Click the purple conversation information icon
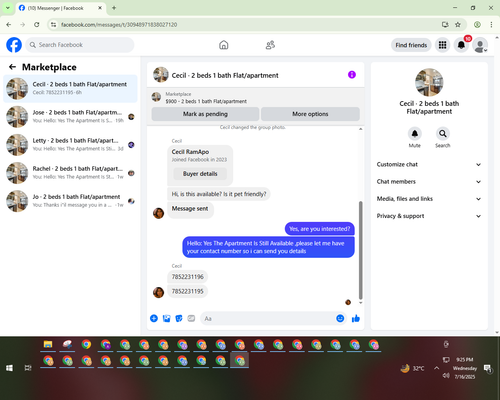Screen dimensions: 500x400 [x=352, y=75]
